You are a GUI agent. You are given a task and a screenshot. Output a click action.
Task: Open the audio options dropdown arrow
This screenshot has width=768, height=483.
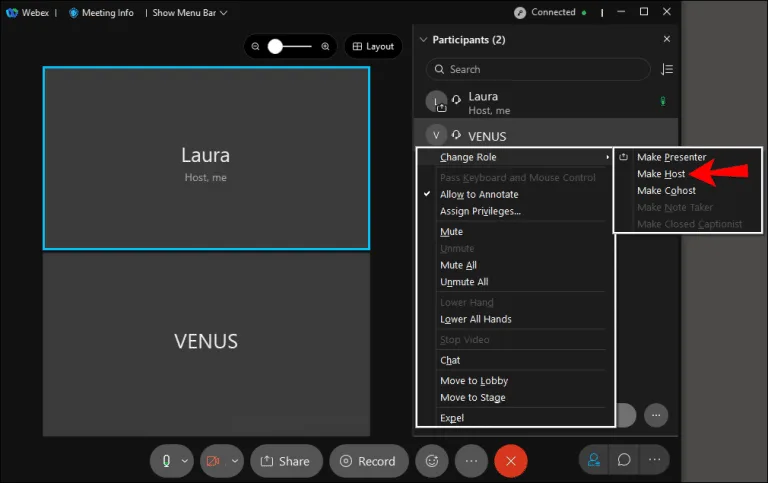[x=185, y=461]
